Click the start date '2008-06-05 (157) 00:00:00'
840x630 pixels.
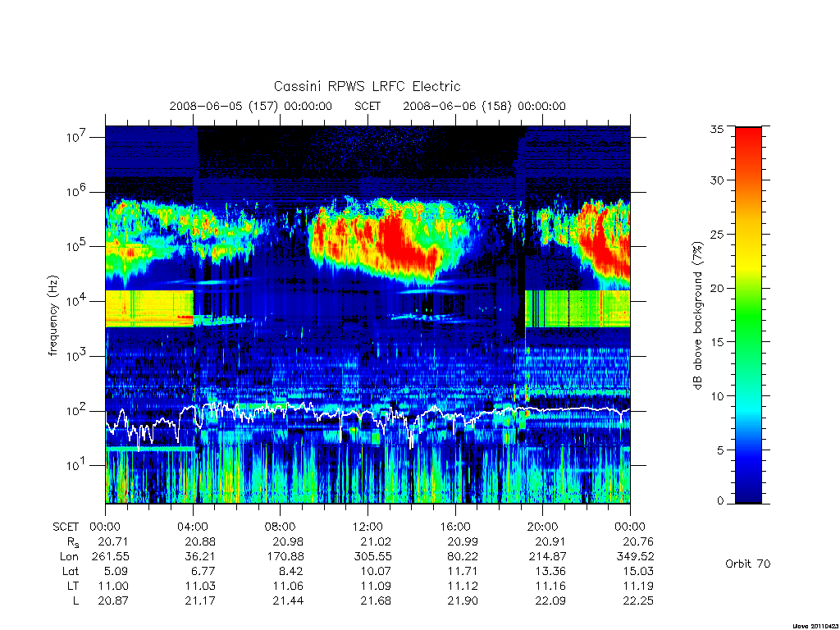click(251, 106)
